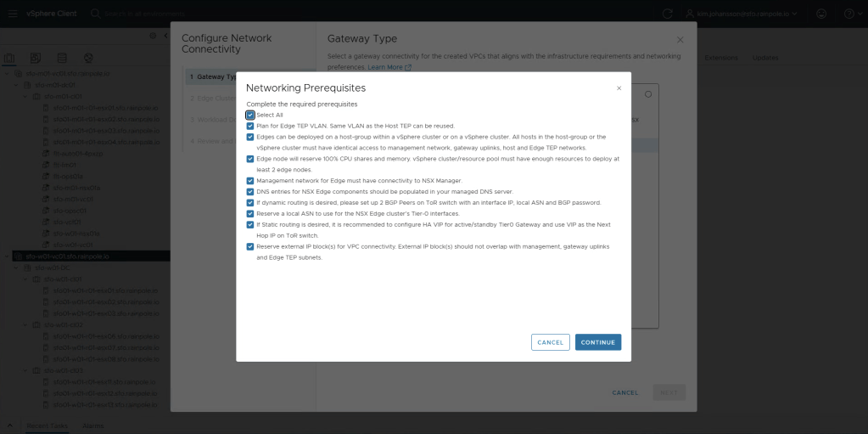Open the kim.johansson user account dropdown
Screen dimensions: 868x434
click(x=742, y=14)
